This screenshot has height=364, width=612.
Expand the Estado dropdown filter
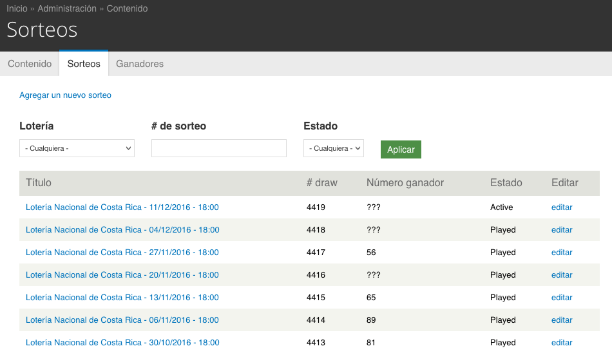tap(333, 148)
